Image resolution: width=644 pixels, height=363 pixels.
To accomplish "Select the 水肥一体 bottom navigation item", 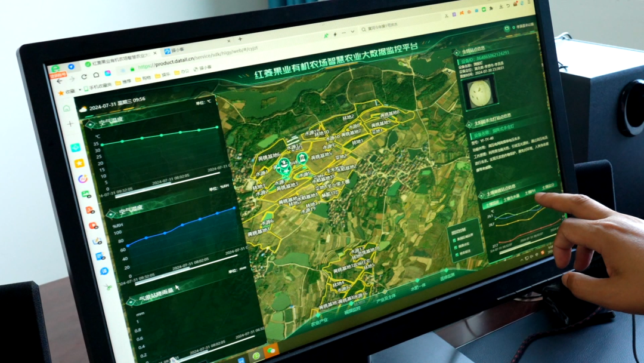I will point(418,287).
